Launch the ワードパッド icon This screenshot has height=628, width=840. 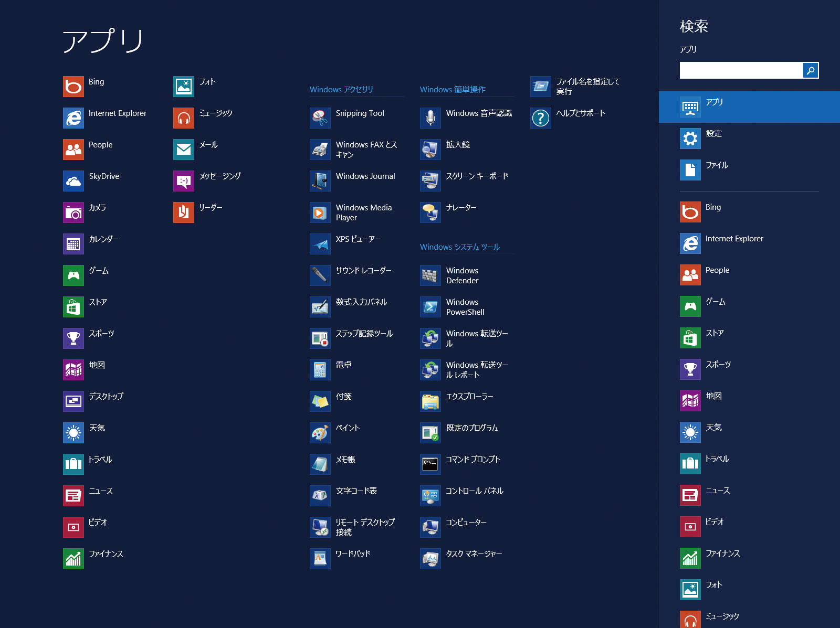(320, 559)
